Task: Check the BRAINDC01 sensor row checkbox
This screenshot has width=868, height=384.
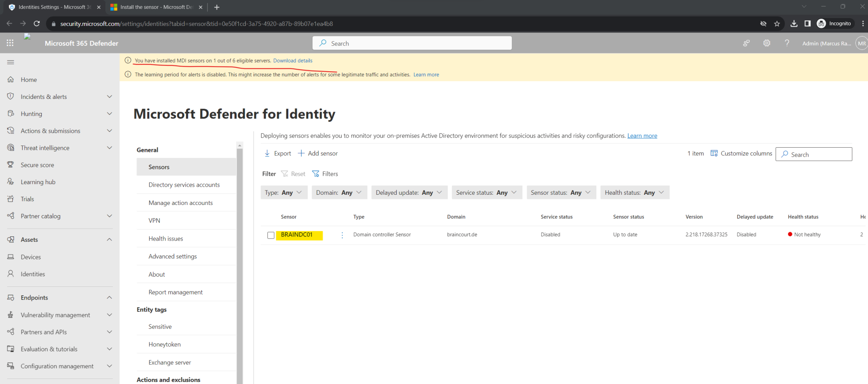Action: (271, 235)
